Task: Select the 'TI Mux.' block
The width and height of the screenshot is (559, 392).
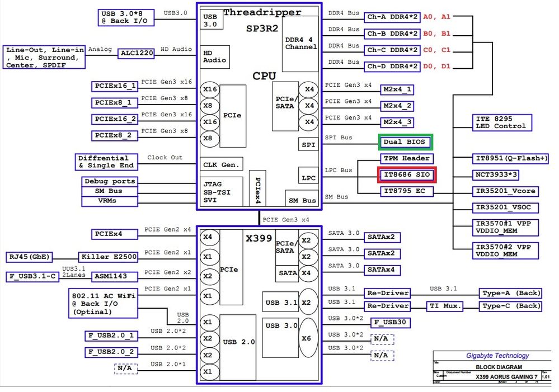Action: pyautogui.click(x=445, y=306)
